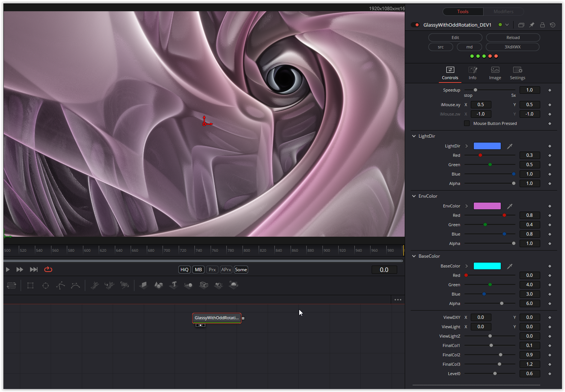Toggle GlassyWithOddRotation_DEV1 enable switch
Viewport: 565px width, 392px height.
[415, 25]
